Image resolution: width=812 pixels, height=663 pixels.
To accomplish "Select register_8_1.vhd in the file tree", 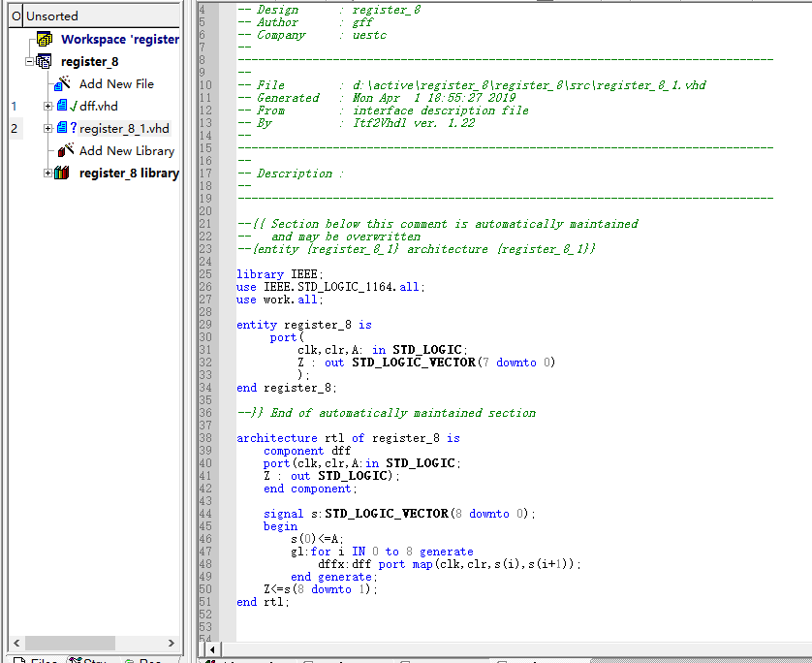I will coord(124,129).
